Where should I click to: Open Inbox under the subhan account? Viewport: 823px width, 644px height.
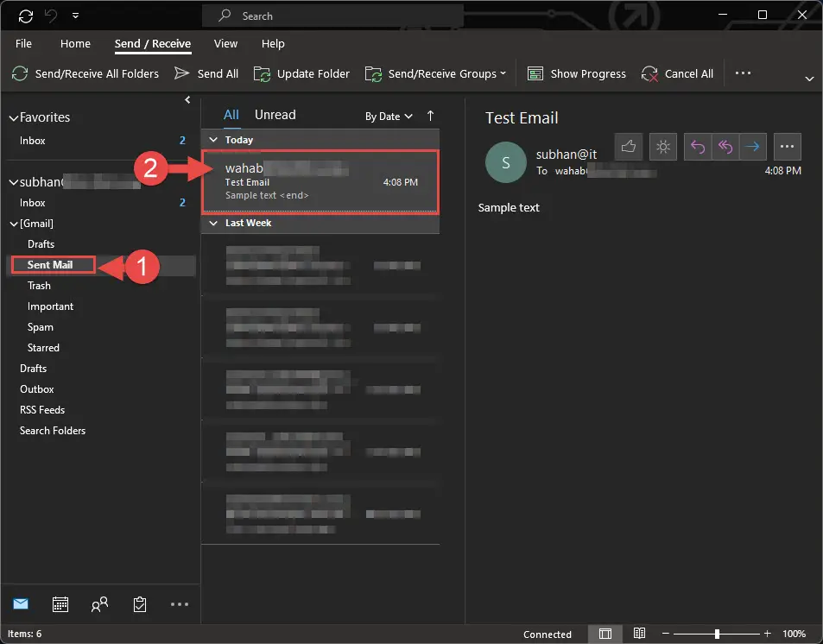click(x=33, y=203)
